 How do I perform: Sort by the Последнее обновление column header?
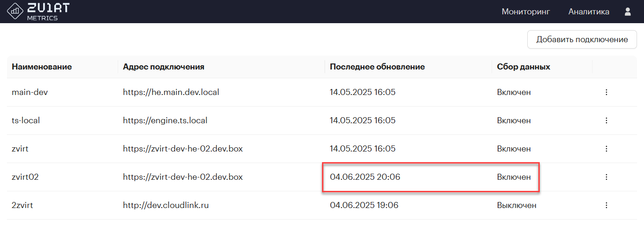coord(377,67)
